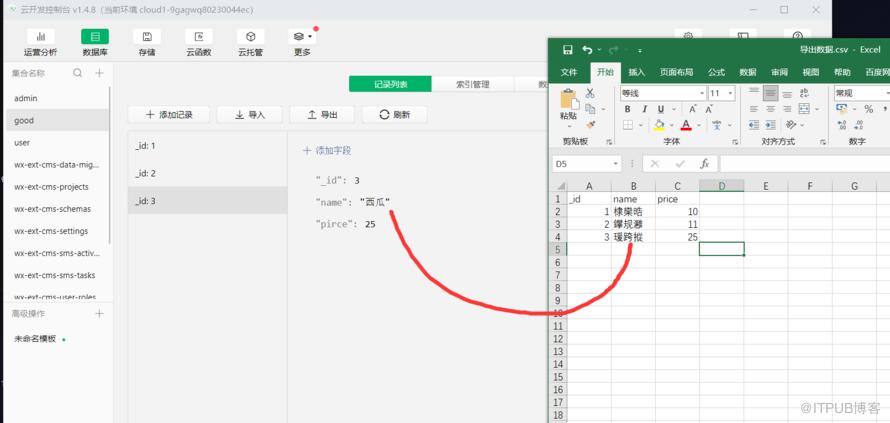Open the Excel 文件 menu

pos(569,73)
